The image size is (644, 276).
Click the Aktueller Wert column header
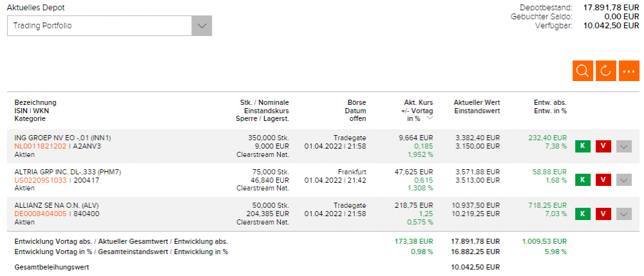(477, 102)
